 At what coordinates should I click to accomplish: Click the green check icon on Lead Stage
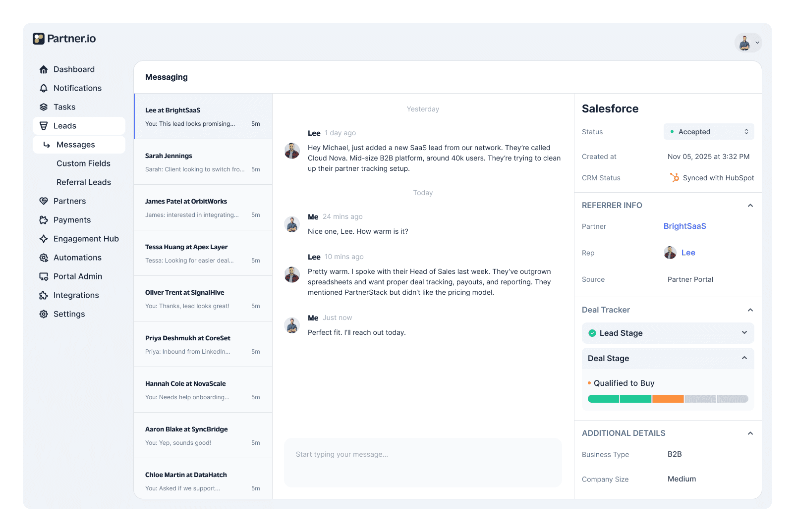coord(592,333)
